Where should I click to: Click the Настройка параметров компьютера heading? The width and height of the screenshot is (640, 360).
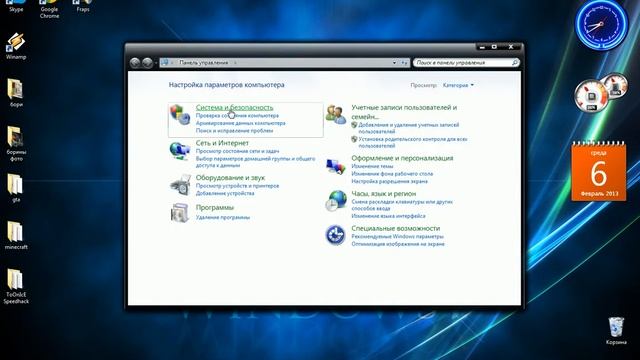tap(227, 85)
